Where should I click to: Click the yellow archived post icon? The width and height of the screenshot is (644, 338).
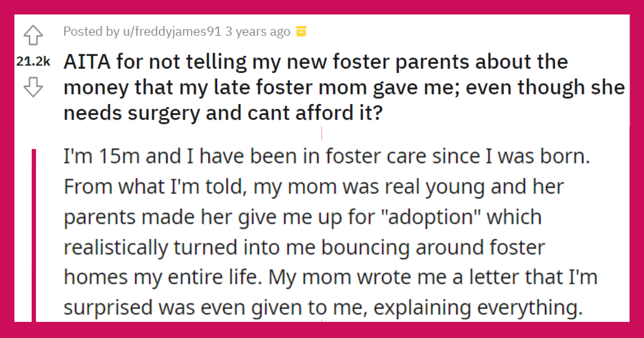coord(301,32)
